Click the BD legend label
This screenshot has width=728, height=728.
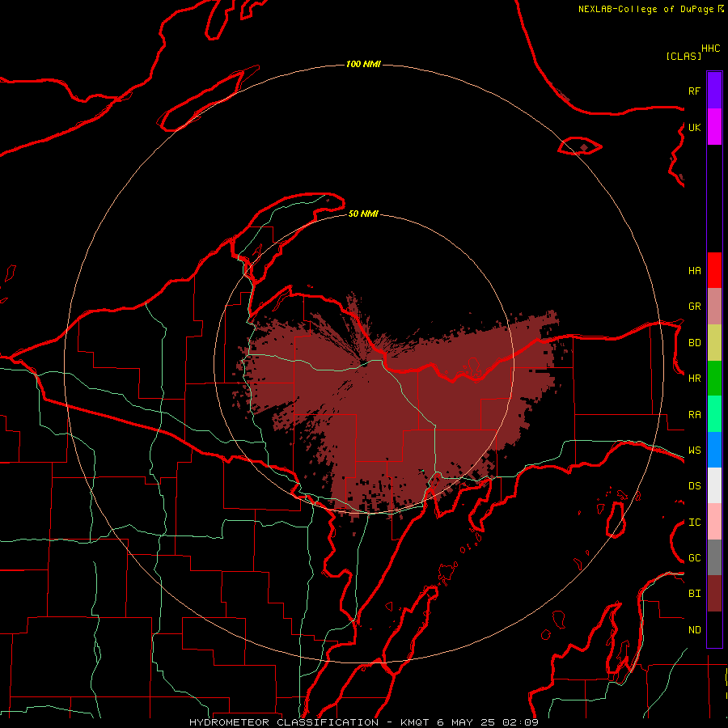coord(694,343)
